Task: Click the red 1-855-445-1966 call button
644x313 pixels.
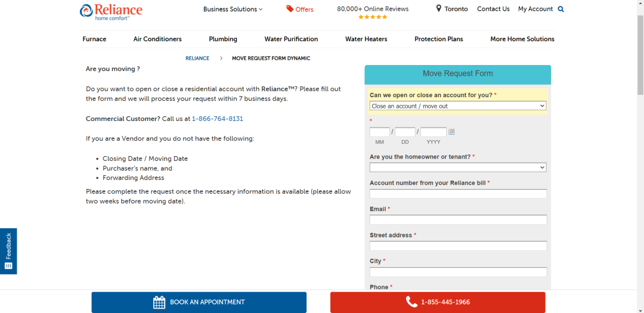Action: pos(438,302)
